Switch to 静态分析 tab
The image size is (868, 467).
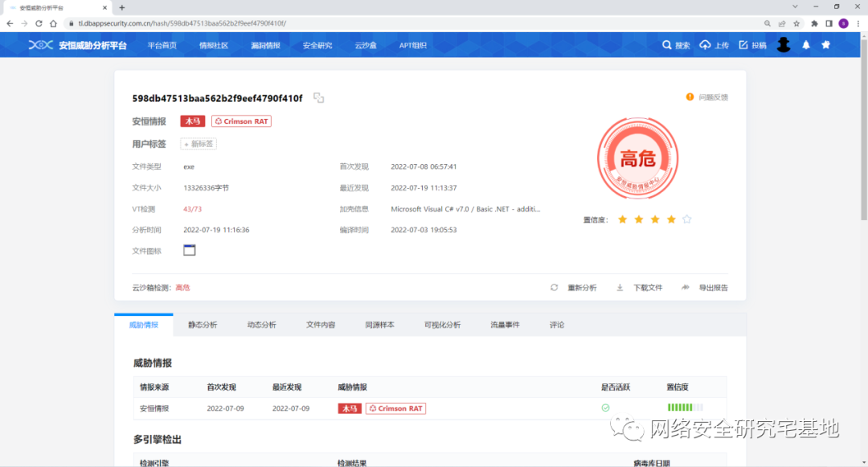[x=203, y=325]
